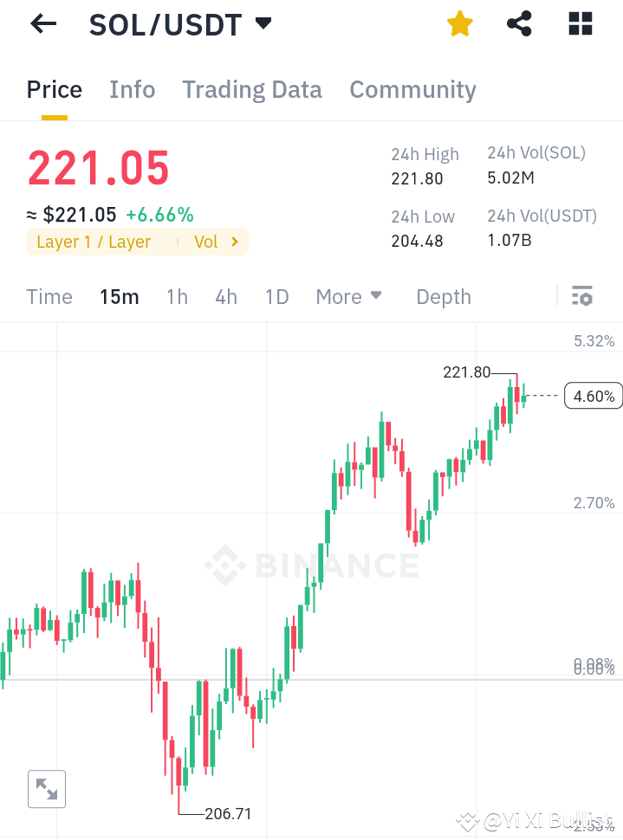The height and width of the screenshot is (840, 623).
Task: Switch to the Trading Data tab
Action: [x=252, y=89]
